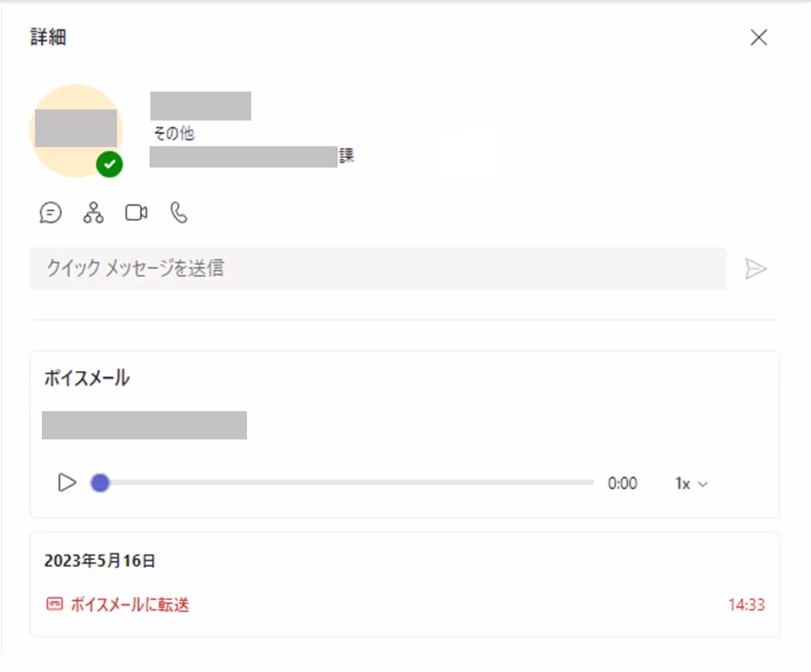The height and width of the screenshot is (672, 811).
Task: Click the 14:33 call timestamp
Action: 746,604
